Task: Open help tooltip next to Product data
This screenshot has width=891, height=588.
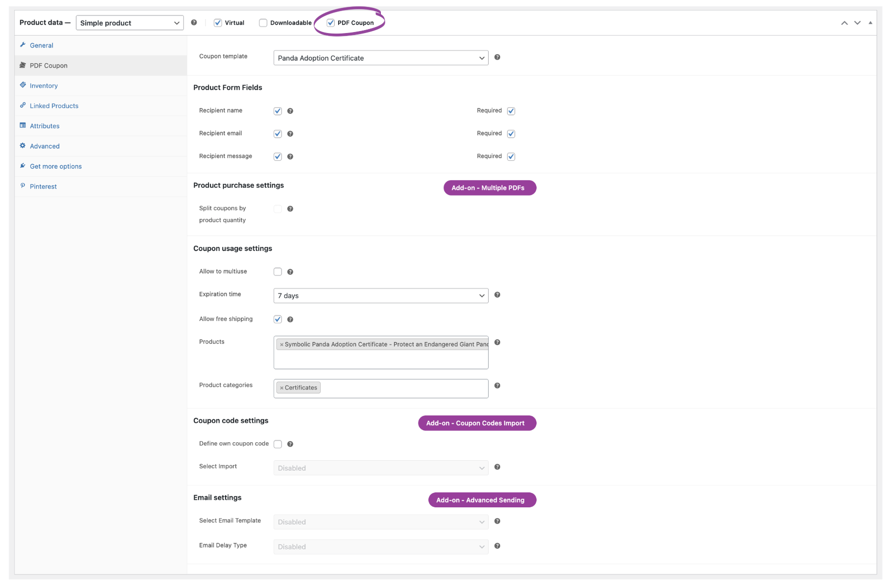Action: coord(193,22)
